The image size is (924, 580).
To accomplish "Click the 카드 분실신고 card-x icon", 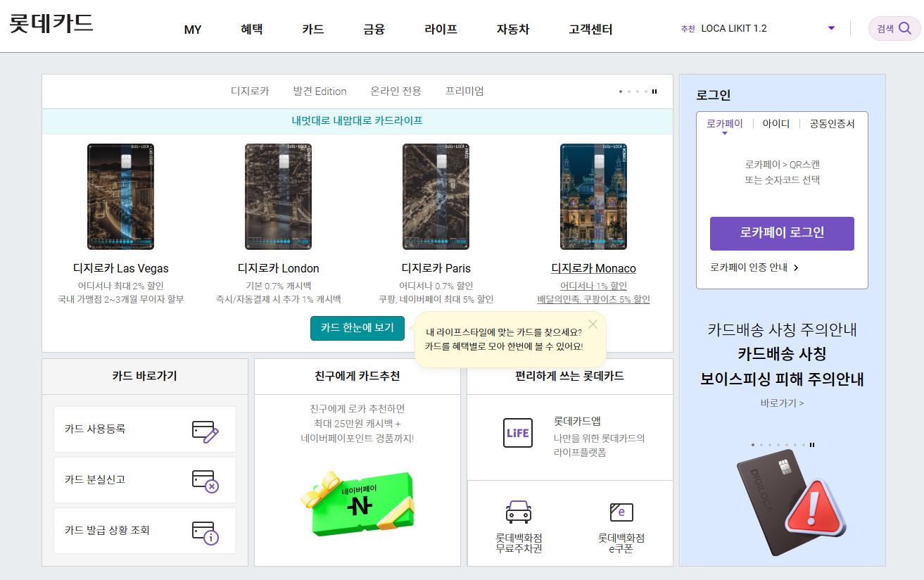I will point(205,482).
